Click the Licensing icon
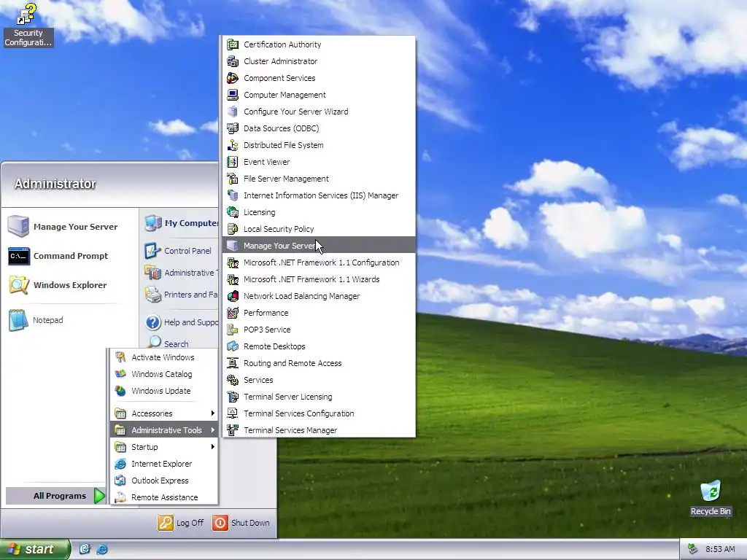The image size is (747, 560). [233, 212]
